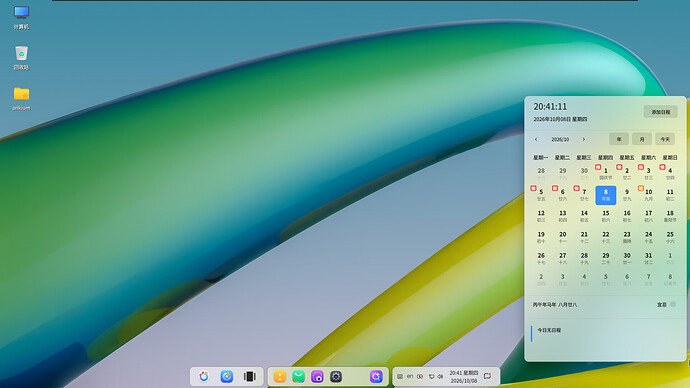The width and height of the screenshot is (690, 388).
Task: Select October 21 in the calendar
Action: tap(584, 237)
